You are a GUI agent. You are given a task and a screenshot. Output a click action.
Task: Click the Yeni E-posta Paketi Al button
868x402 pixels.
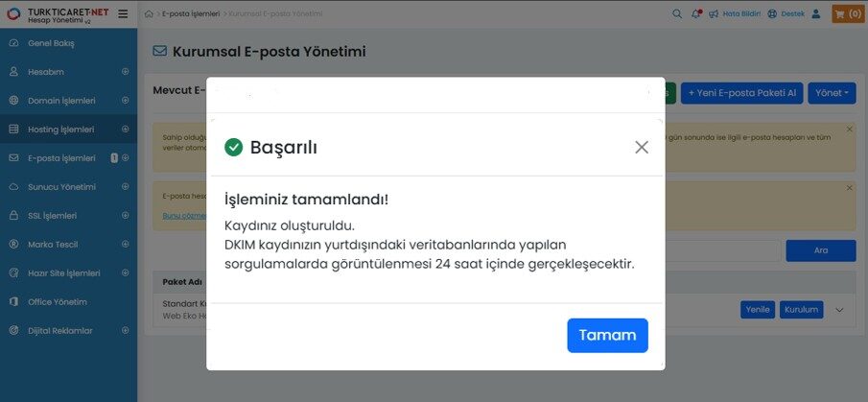coord(741,93)
